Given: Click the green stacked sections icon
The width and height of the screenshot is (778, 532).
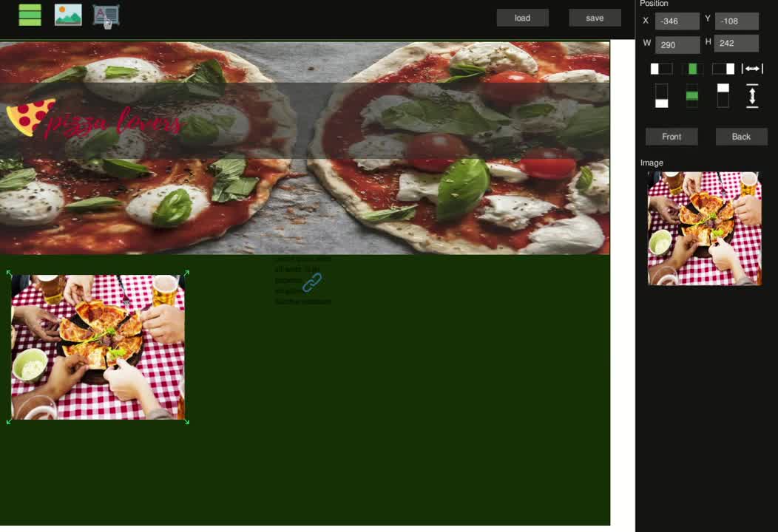Looking at the screenshot, I should point(30,15).
